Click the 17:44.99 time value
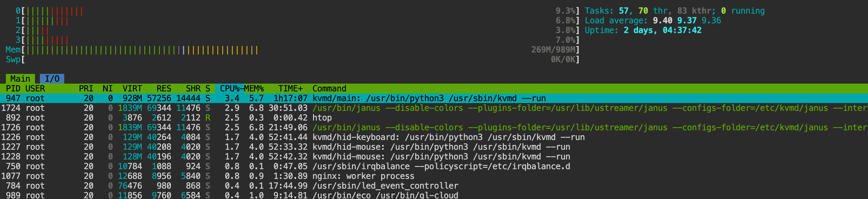This screenshot has height=199, width=868. pyautogui.click(x=288, y=186)
